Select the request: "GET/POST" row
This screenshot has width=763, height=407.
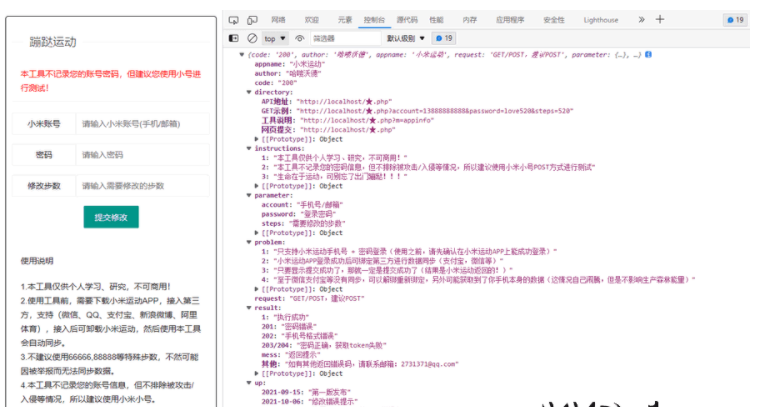pyautogui.click(x=309, y=298)
